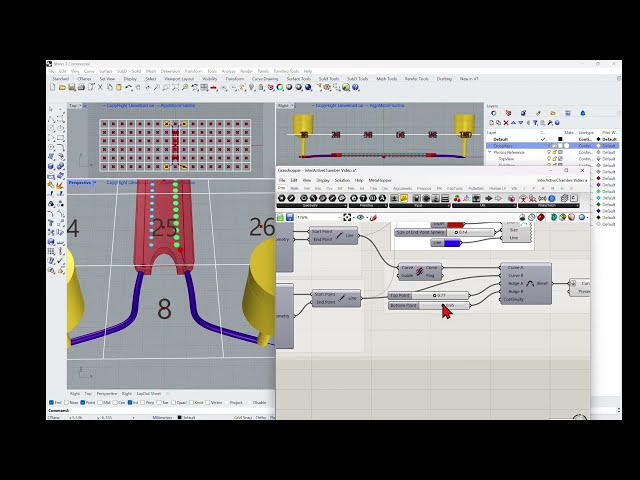640x480 pixels.
Task: Toggle the Near osnap checkbox
Action: 67,402
